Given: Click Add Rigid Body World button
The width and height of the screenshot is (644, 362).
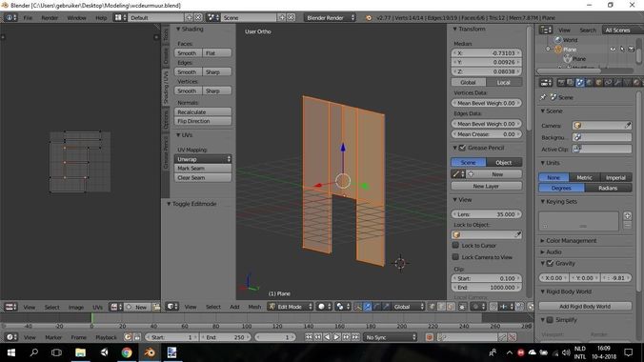Looking at the screenshot, I should (585, 306).
